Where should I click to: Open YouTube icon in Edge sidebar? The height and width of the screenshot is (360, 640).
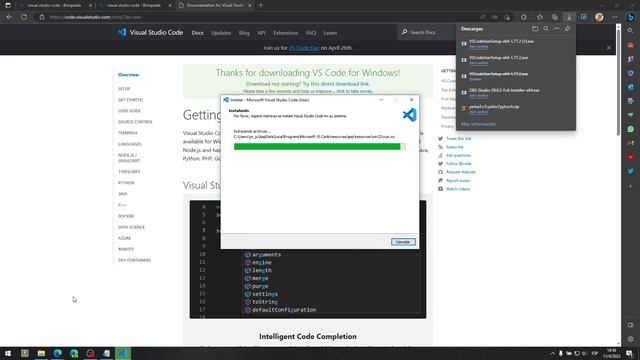click(631, 157)
